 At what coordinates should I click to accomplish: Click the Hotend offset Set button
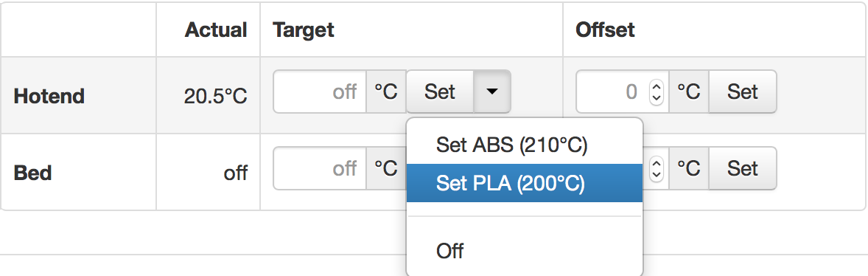click(x=742, y=92)
